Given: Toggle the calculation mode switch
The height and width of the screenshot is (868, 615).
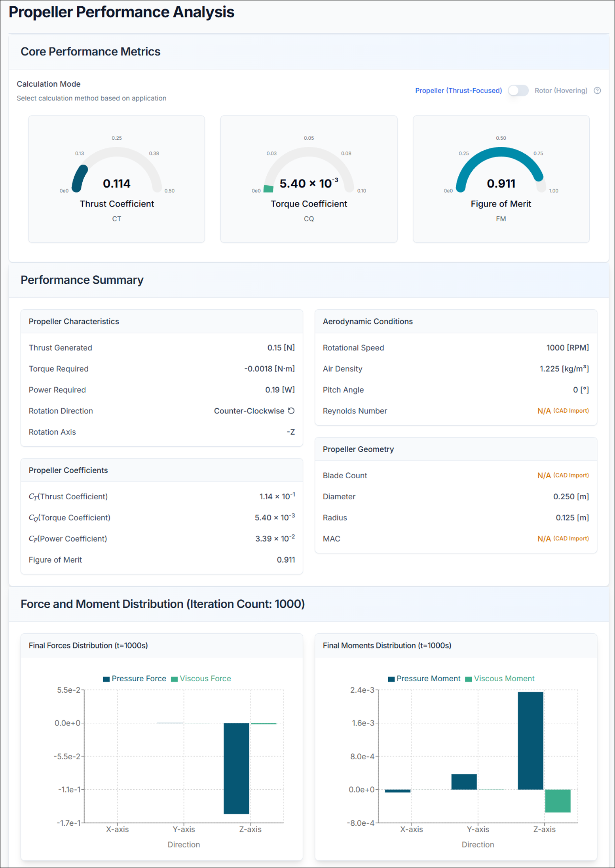Looking at the screenshot, I should coord(518,91).
